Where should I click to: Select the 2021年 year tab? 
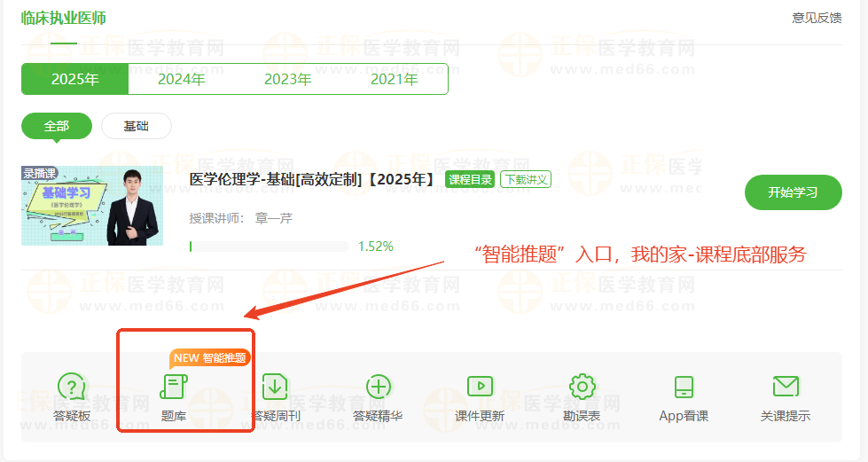[395, 79]
